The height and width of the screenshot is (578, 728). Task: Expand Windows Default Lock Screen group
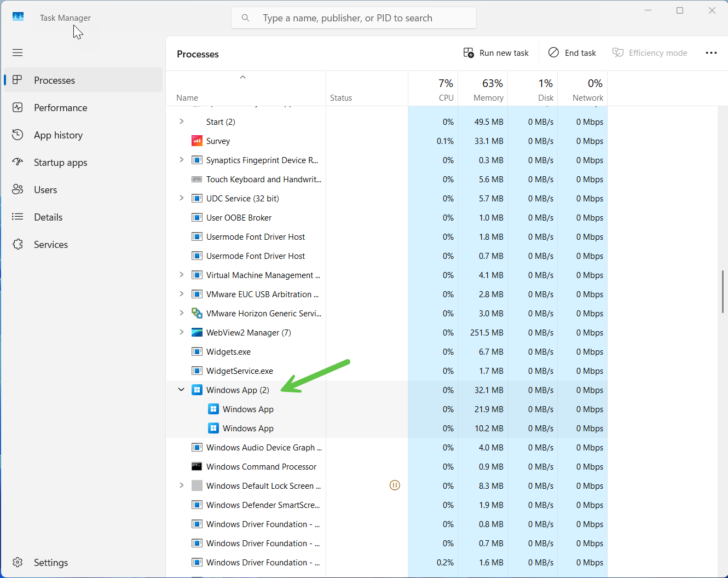(182, 485)
